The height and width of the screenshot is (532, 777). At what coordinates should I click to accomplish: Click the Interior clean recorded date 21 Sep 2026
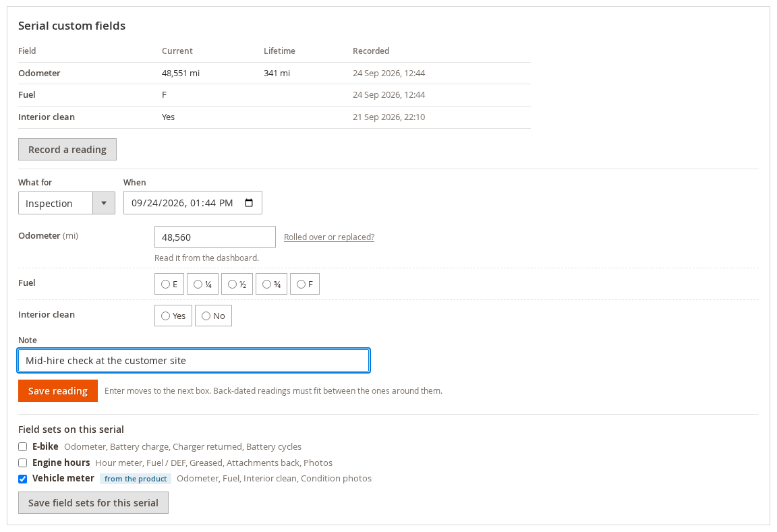[x=389, y=117]
